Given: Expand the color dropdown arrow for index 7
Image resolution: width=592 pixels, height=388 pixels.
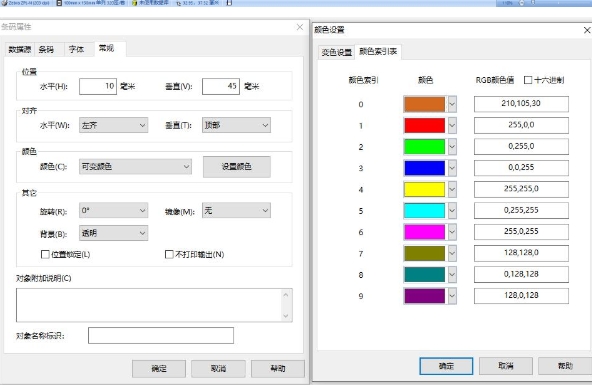Looking at the screenshot, I should (452, 254).
